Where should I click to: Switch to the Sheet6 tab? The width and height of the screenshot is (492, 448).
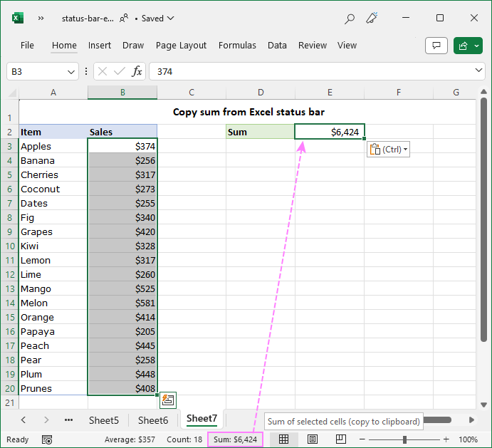click(153, 420)
